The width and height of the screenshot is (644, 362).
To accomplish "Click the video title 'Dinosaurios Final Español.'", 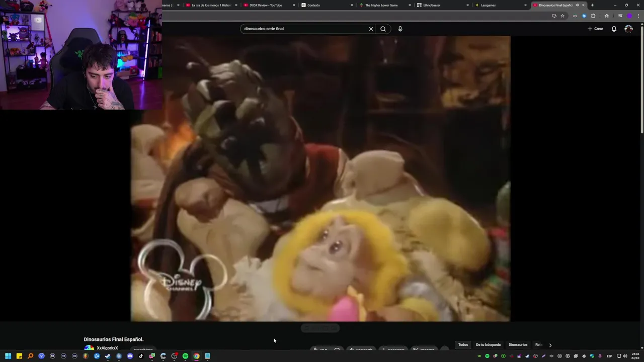I will (x=114, y=339).
